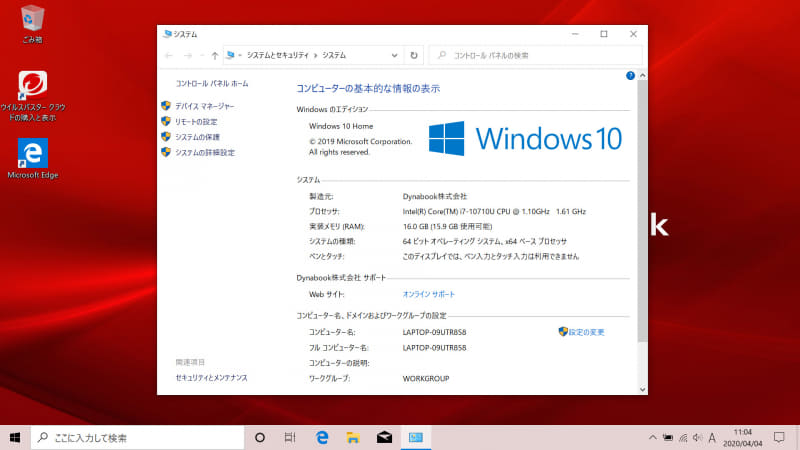Click the scroll down arrow of the System window
Screen dimensions: 800x450
click(642, 389)
